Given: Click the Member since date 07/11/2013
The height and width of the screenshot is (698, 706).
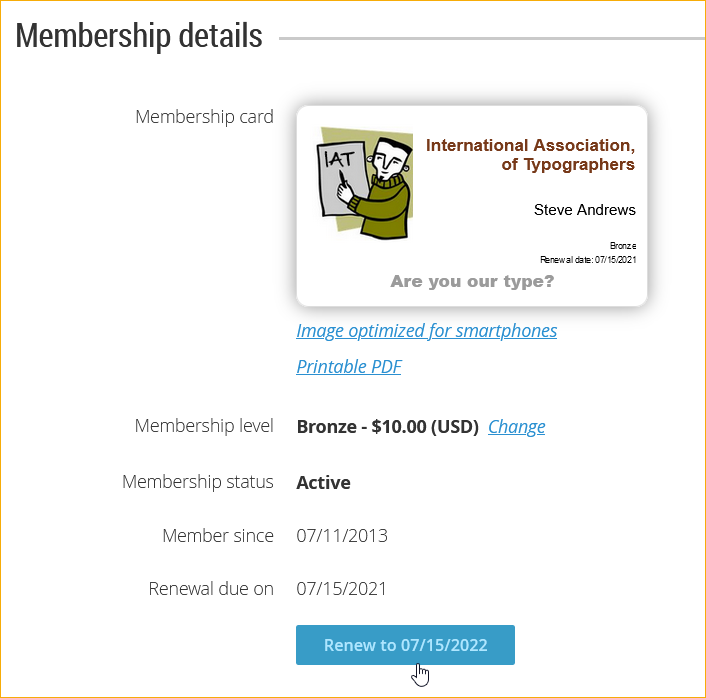Looking at the screenshot, I should 342,536.
